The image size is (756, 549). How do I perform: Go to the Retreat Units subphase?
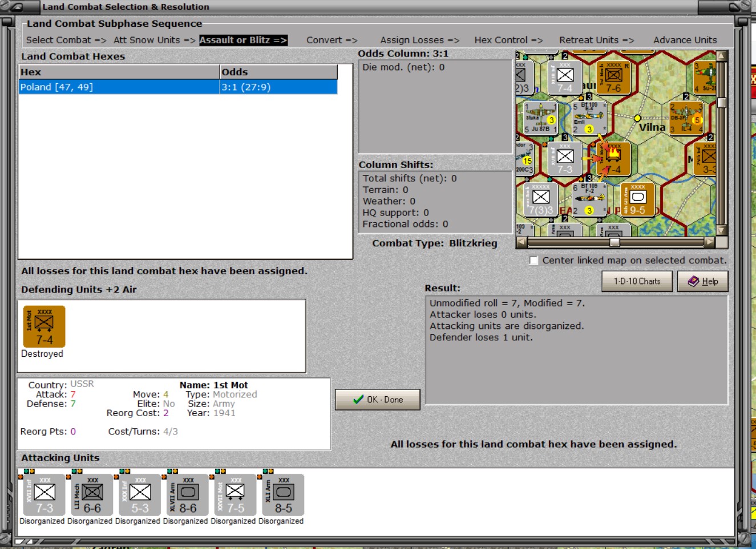pyautogui.click(x=597, y=40)
